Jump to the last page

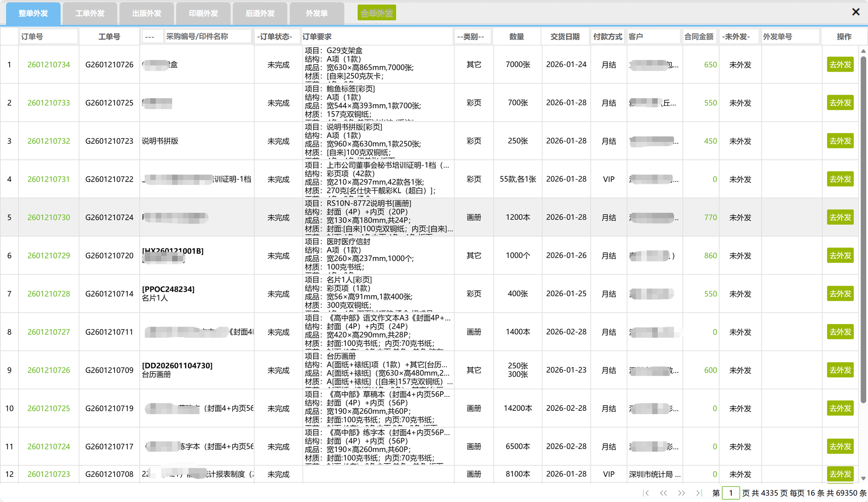pos(699,493)
